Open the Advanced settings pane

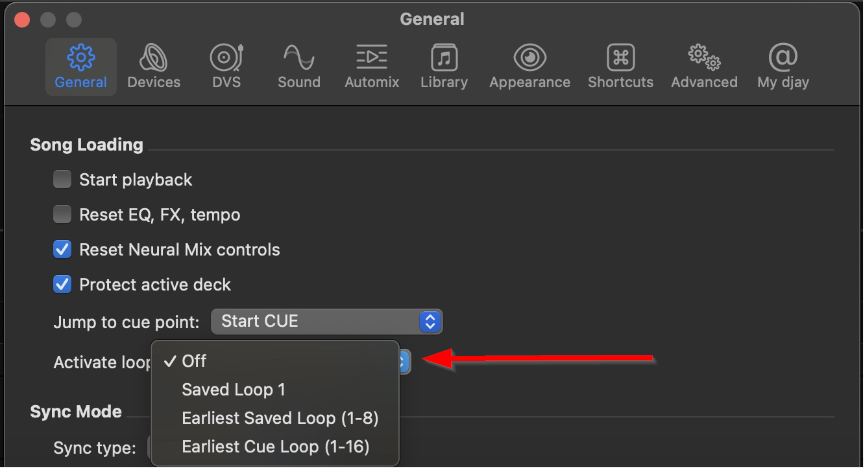(704, 66)
